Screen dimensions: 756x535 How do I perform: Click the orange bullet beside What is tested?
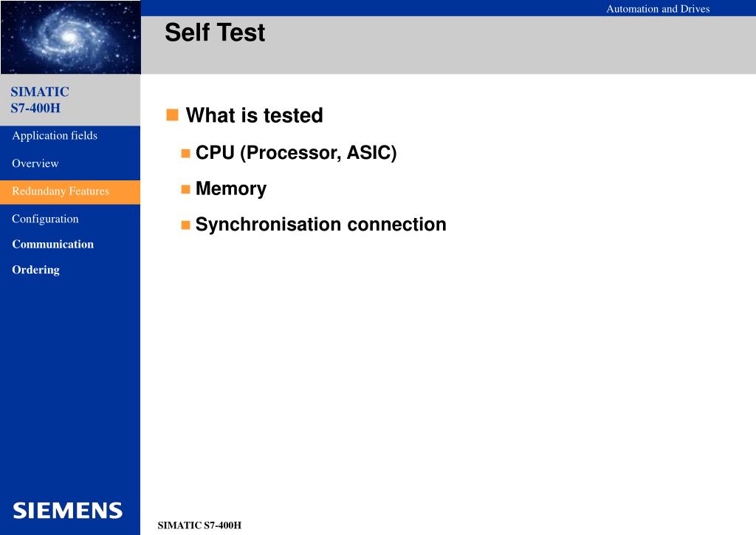pyautogui.click(x=172, y=115)
